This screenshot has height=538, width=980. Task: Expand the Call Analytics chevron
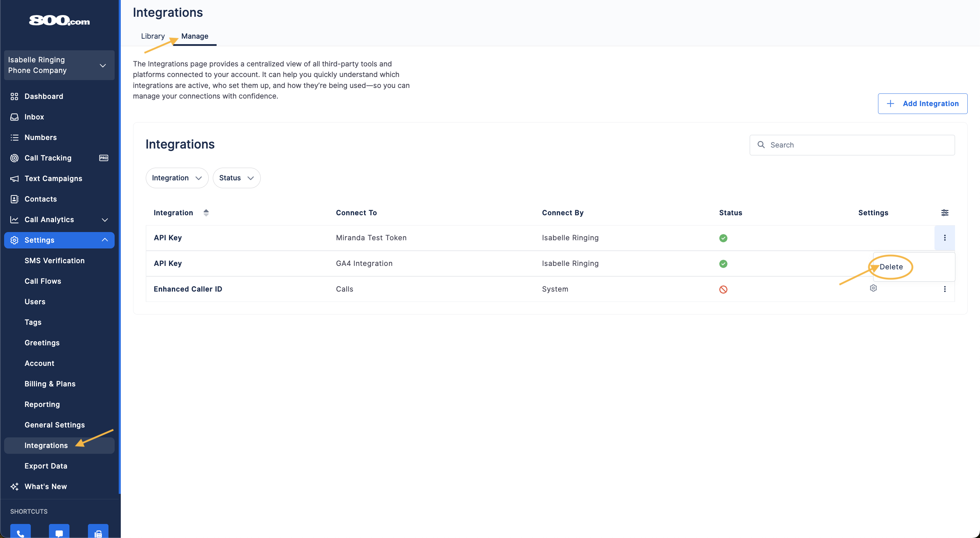pos(105,220)
